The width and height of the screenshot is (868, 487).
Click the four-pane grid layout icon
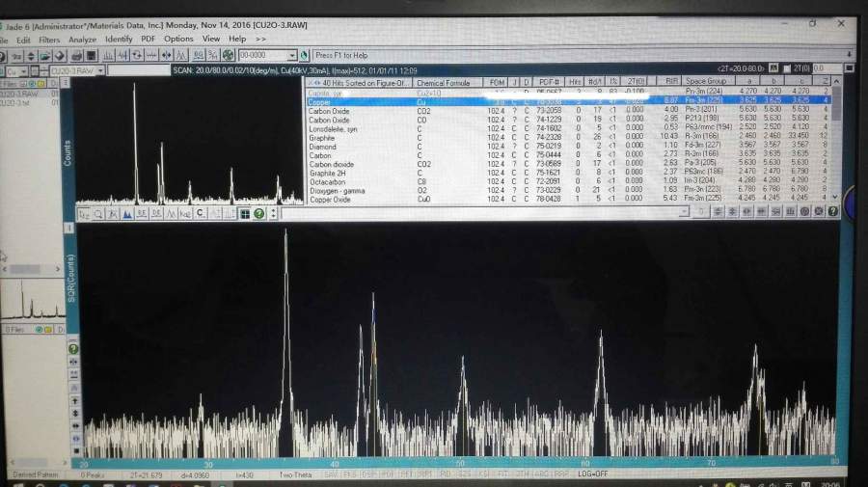pyautogui.click(x=245, y=214)
